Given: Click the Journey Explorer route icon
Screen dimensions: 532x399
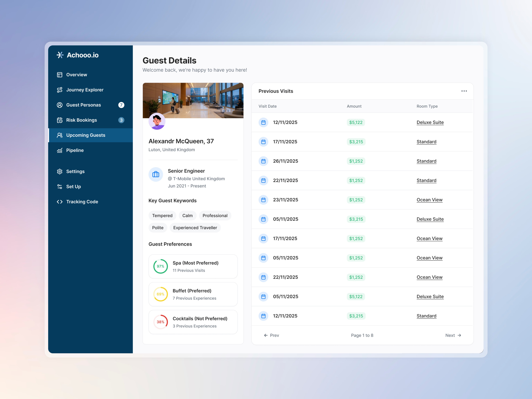Looking at the screenshot, I should [x=60, y=90].
